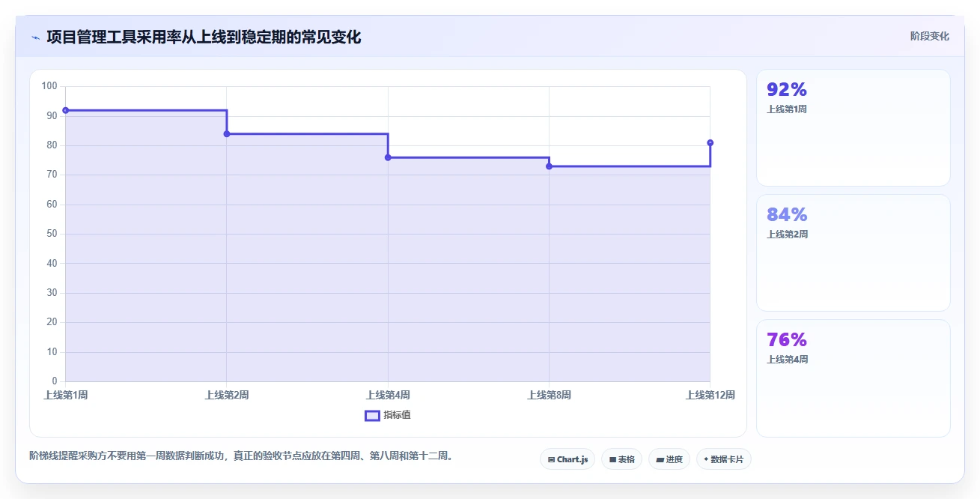
Task: Click the 上线第1周 label in the 92% card
Action: tap(787, 109)
